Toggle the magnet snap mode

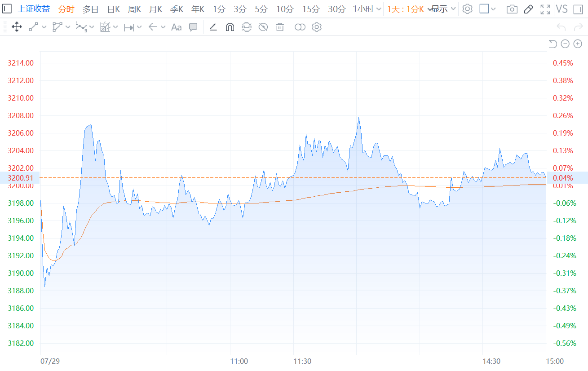(230, 27)
